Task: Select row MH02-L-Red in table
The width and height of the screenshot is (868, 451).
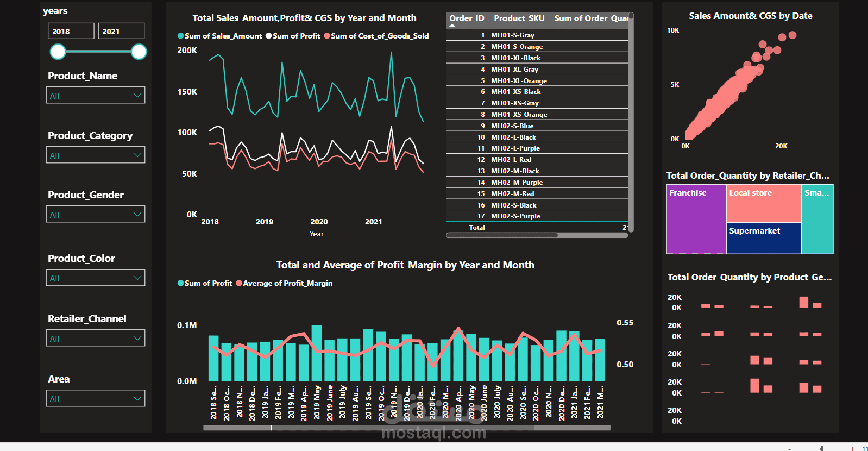Action: pos(537,160)
